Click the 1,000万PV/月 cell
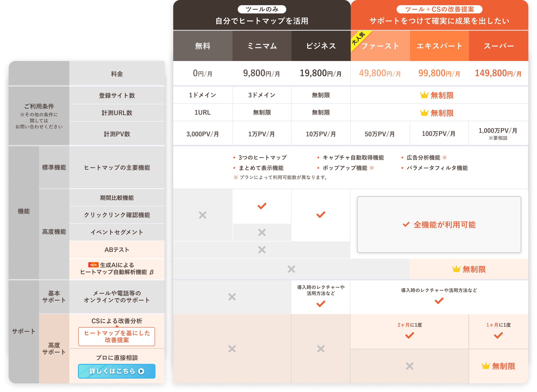The height and width of the screenshot is (392, 537). [498, 133]
